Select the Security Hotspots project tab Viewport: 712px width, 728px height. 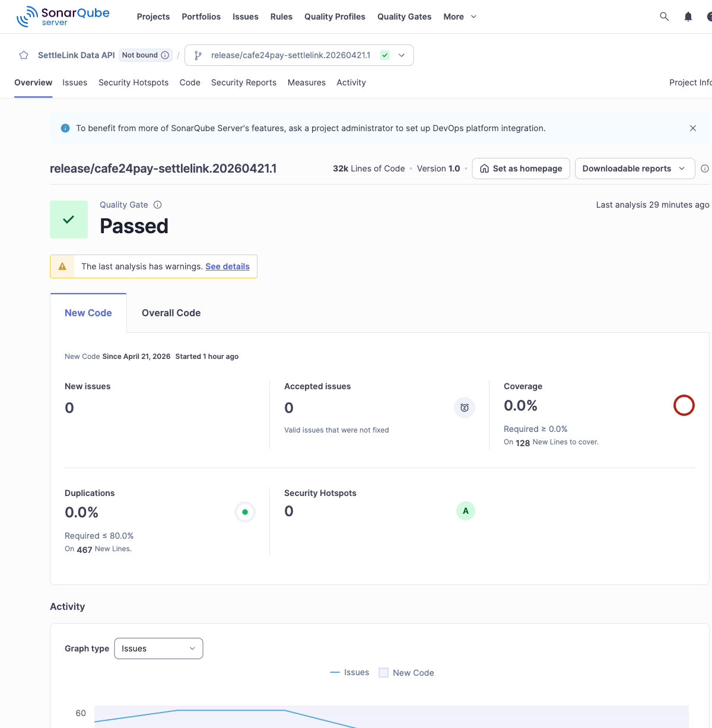tap(133, 82)
